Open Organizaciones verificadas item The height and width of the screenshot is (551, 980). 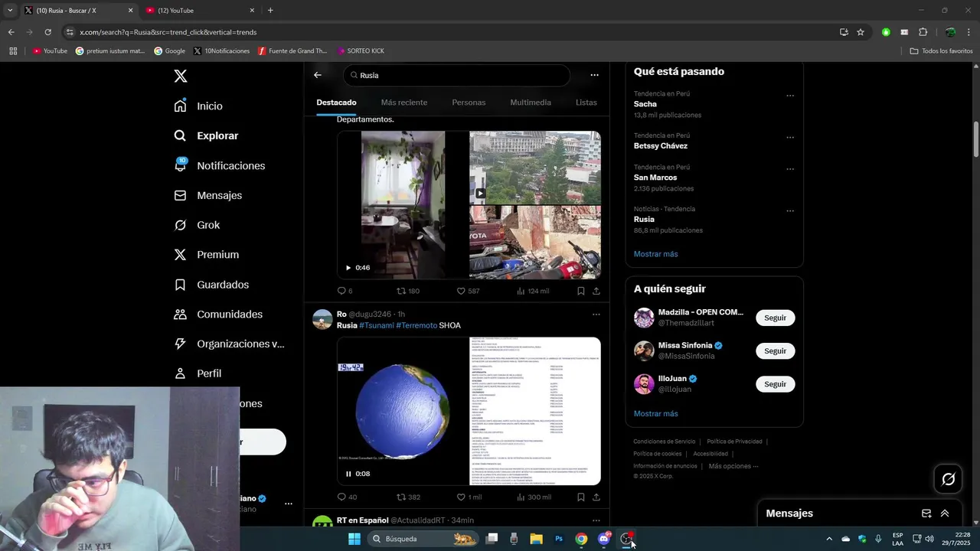click(x=229, y=344)
